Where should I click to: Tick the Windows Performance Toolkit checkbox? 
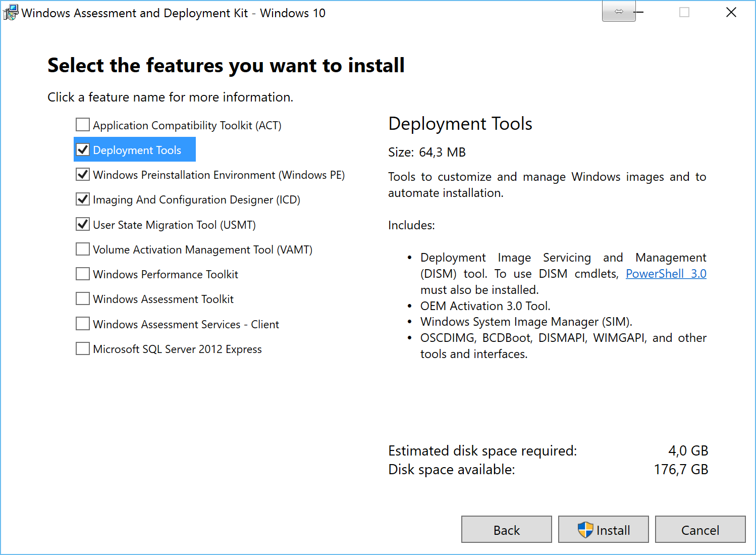pos(83,274)
